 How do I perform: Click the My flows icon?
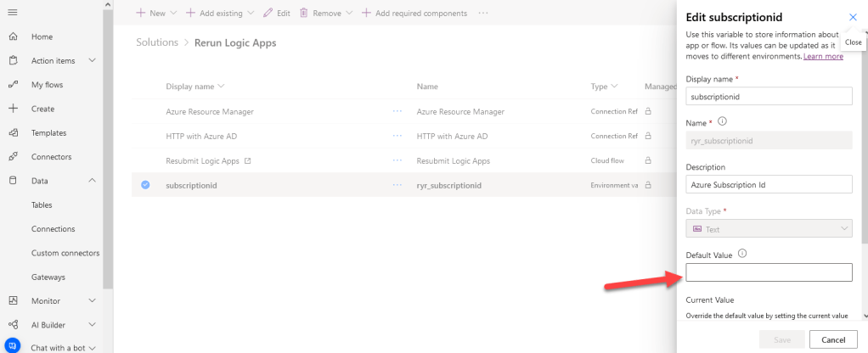[x=14, y=85]
